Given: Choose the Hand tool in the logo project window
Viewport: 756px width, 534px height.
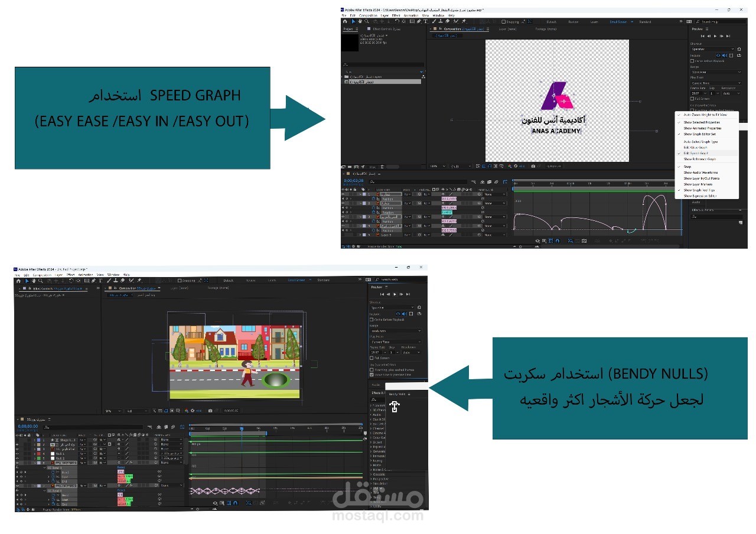Looking at the screenshot, I should click(x=360, y=21).
